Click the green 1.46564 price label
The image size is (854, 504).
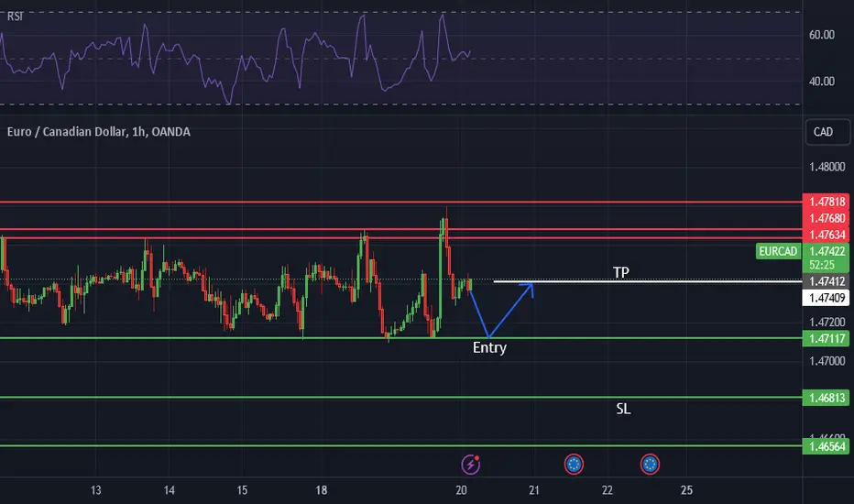(827, 446)
